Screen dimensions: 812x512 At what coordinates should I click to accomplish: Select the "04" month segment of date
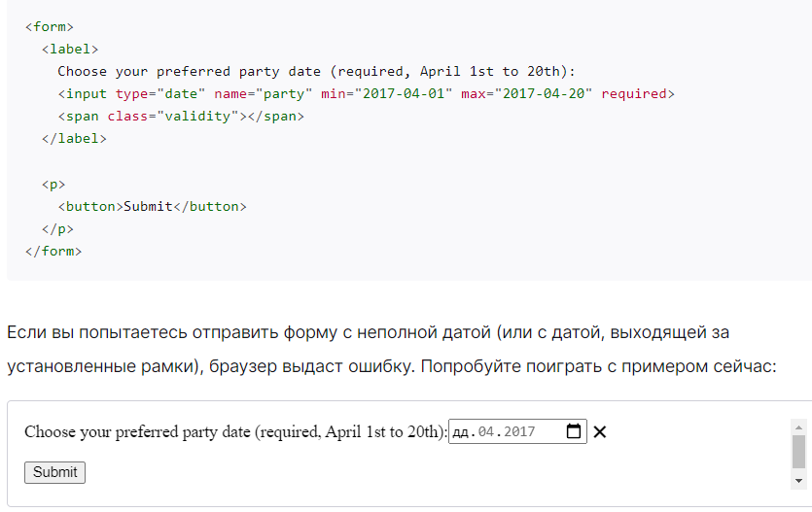click(x=486, y=431)
